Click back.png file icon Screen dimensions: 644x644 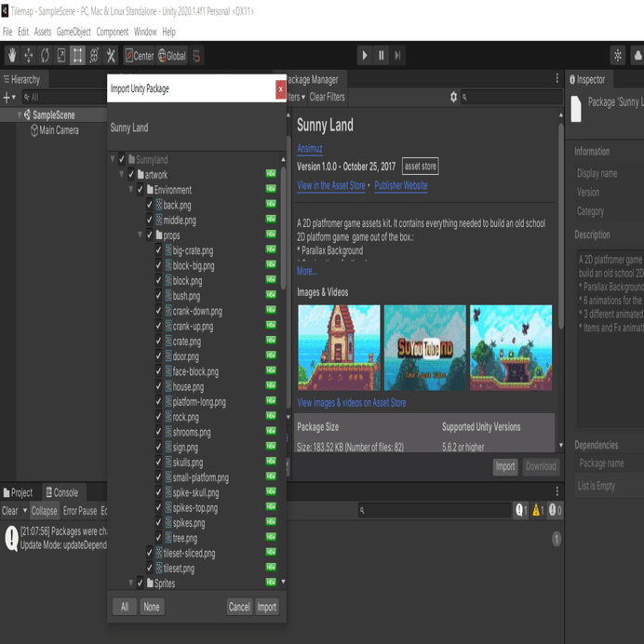[159, 205]
